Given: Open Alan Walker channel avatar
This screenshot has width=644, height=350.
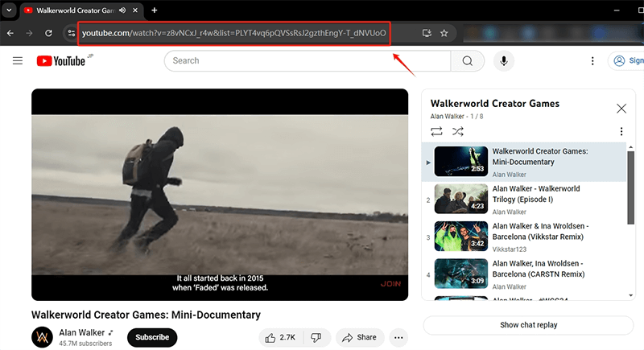Looking at the screenshot, I should (43, 337).
